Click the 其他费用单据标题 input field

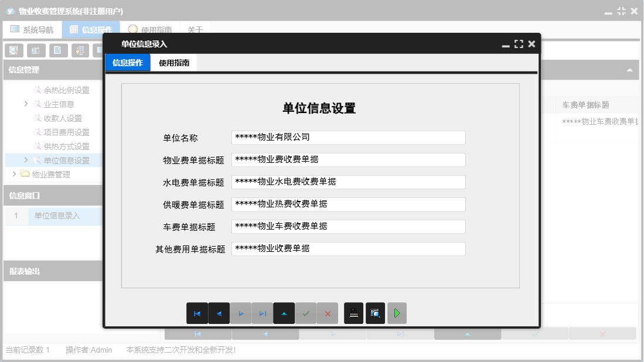coord(348,249)
